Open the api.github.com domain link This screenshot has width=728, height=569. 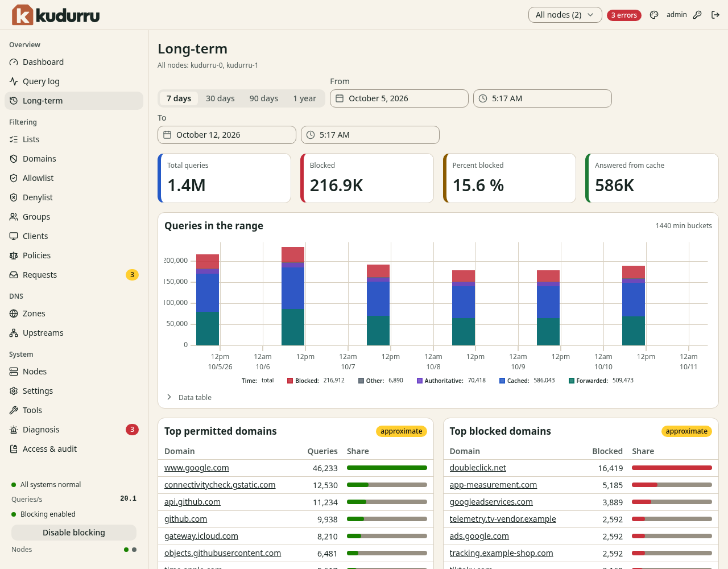(x=192, y=502)
